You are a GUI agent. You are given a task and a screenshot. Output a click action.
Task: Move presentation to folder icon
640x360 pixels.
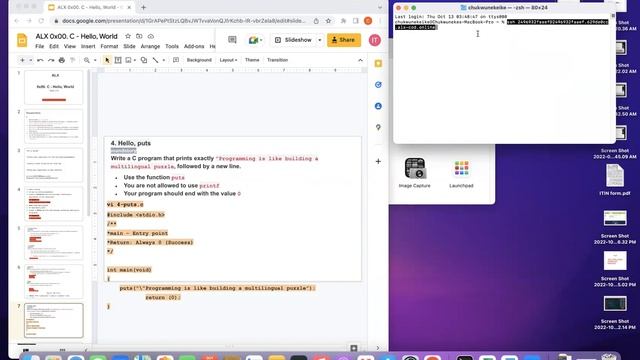[139, 36]
